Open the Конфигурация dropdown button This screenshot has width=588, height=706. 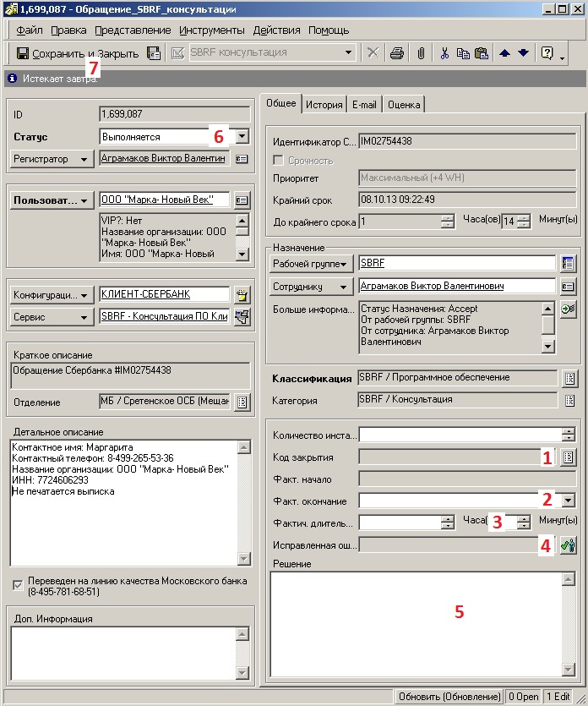[51, 295]
